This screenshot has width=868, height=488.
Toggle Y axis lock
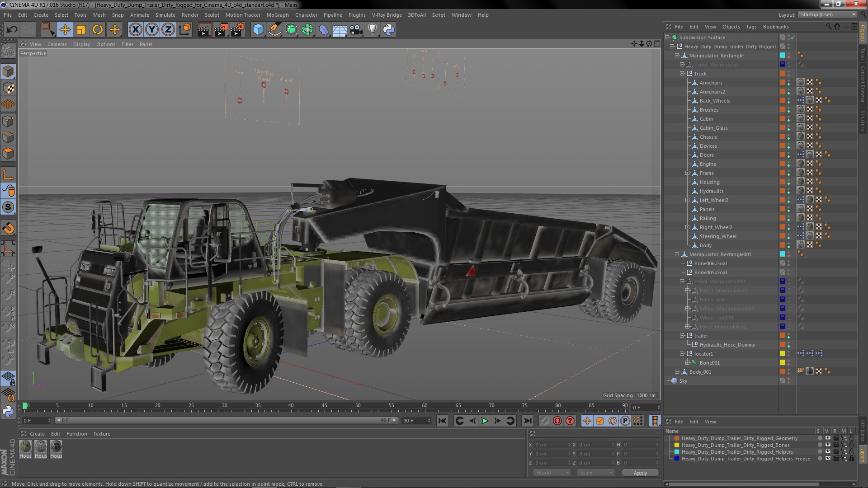point(152,30)
